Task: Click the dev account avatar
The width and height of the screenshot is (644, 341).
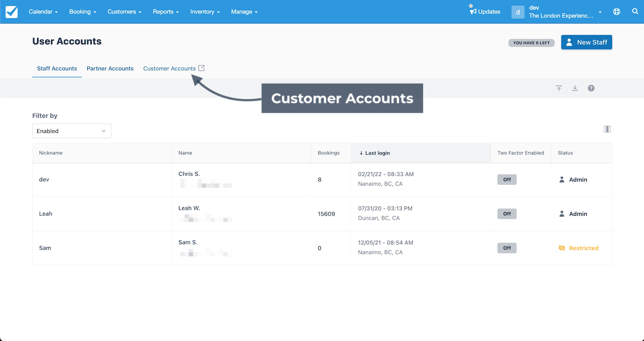Action: point(518,12)
